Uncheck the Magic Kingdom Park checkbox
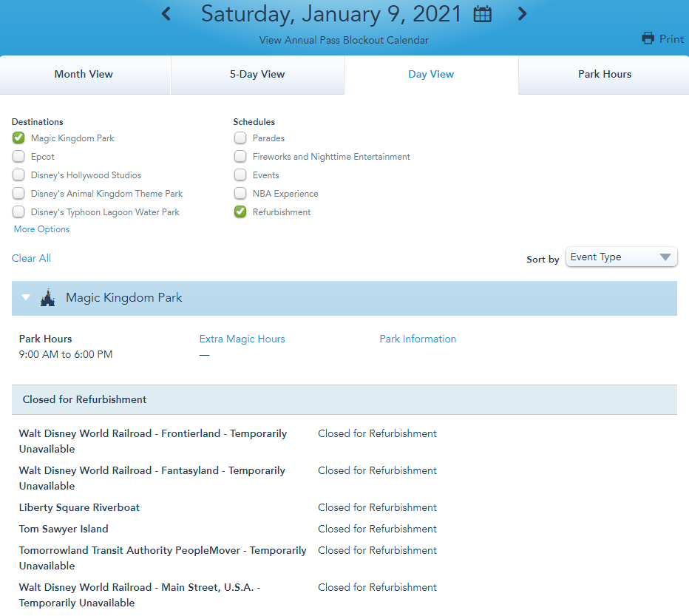Viewport: 689px width, 616px height. click(x=18, y=138)
